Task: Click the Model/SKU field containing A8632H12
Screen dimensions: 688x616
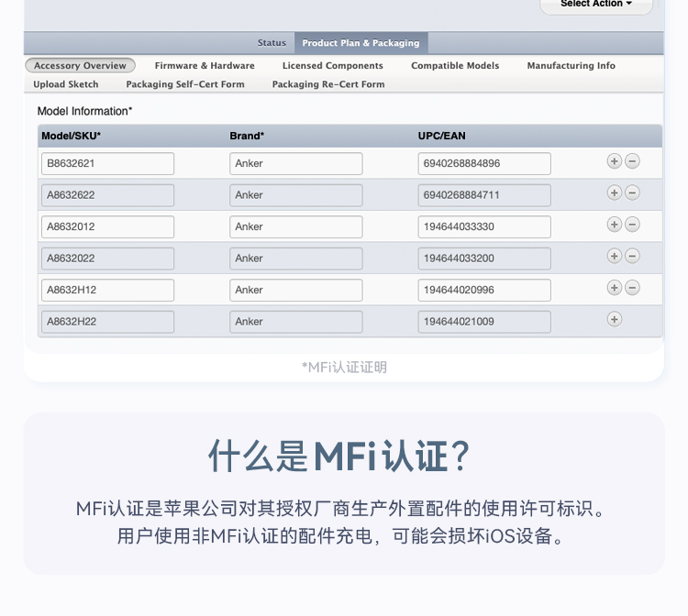Action: pos(108,290)
